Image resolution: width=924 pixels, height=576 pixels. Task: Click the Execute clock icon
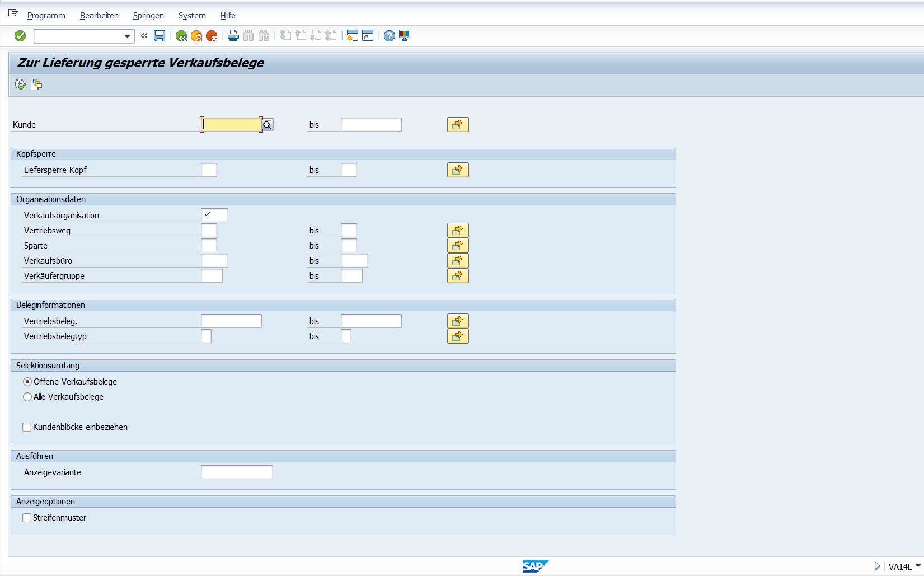point(20,85)
